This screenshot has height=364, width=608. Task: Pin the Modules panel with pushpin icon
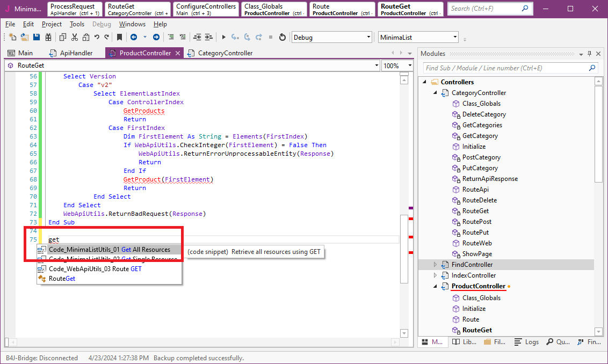tap(589, 54)
